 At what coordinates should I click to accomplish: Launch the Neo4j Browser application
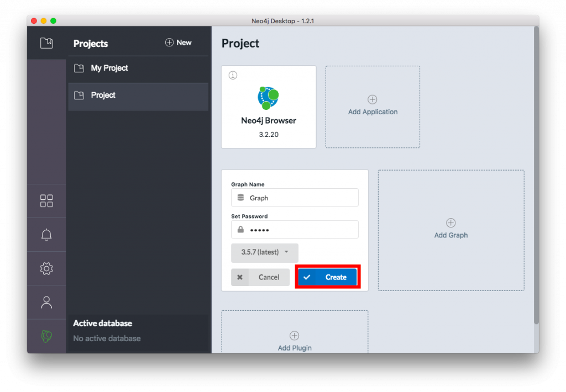click(269, 107)
